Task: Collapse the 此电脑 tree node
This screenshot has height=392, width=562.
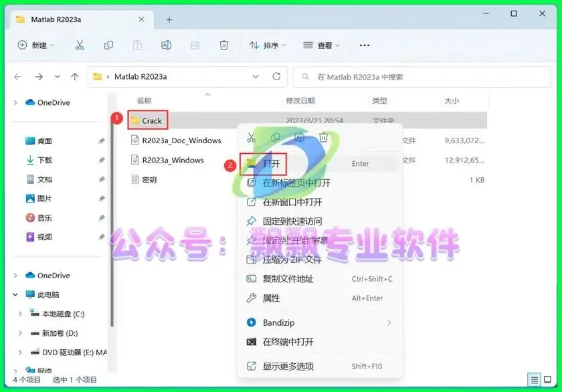Action: [15, 294]
